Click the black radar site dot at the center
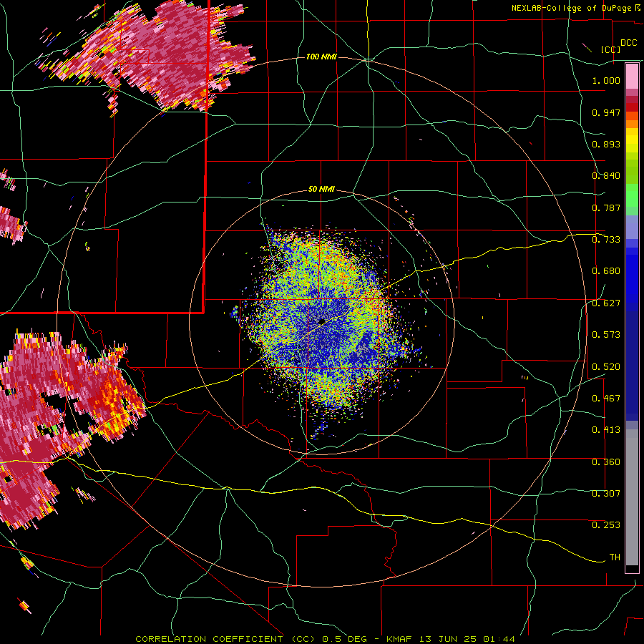Screen dimensions: 644x644 tap(321, 321)
